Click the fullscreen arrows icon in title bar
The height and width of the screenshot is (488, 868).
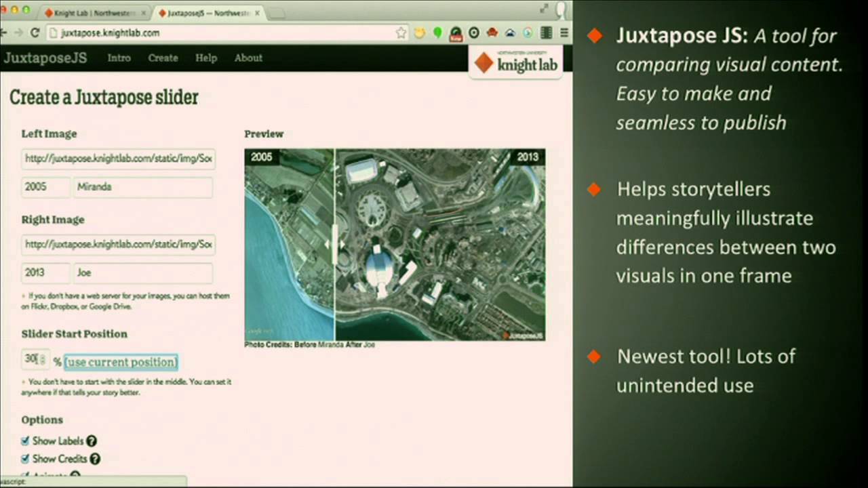click(x=544, y=9)
